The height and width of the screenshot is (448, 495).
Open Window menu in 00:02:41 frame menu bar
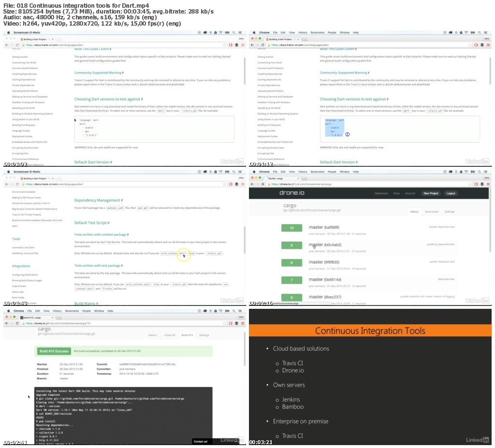(x=99, y=311)
